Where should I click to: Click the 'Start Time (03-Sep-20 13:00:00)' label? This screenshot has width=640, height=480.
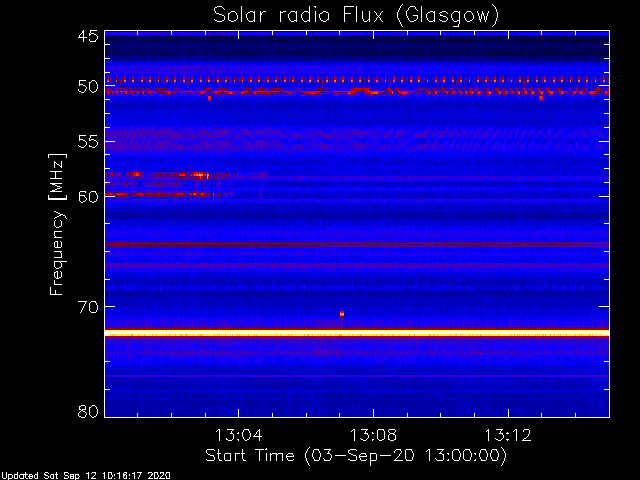point(356,455)
